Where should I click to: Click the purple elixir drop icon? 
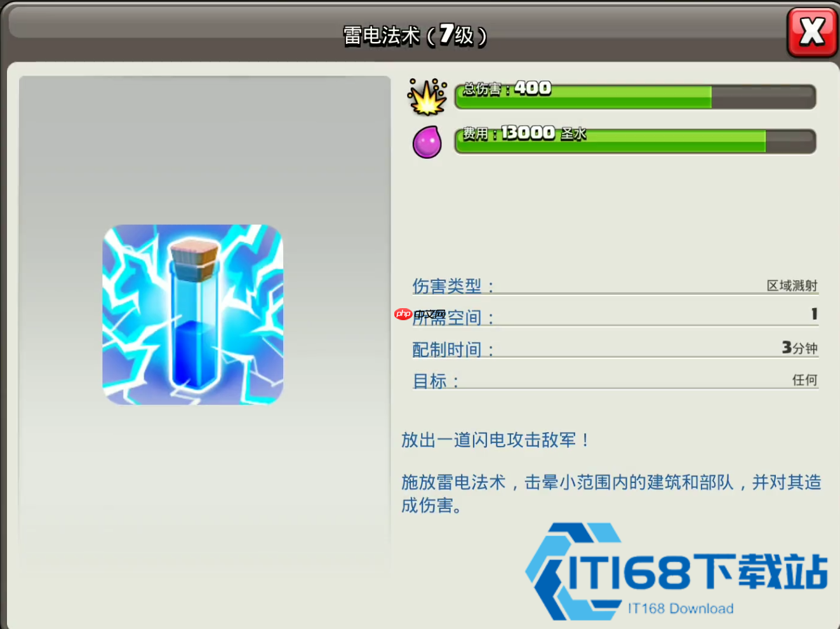pyautogui.click(x=427, y=142)
